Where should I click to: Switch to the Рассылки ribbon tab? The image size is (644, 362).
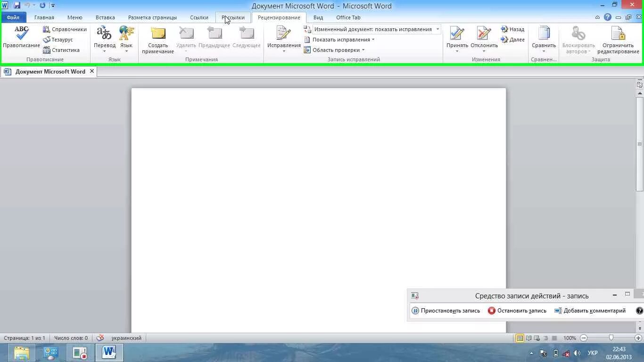pyautogui.click(x=233, y=17)
